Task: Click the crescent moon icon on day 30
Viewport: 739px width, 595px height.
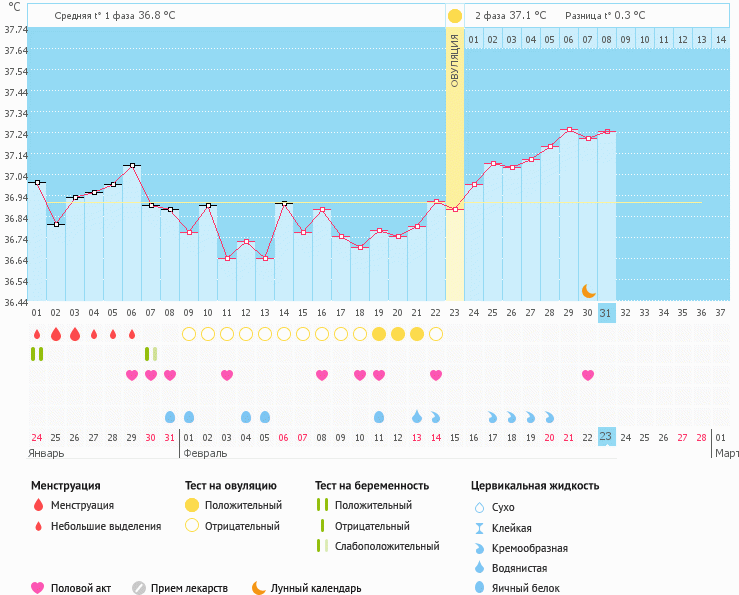Action: point(589,290)
